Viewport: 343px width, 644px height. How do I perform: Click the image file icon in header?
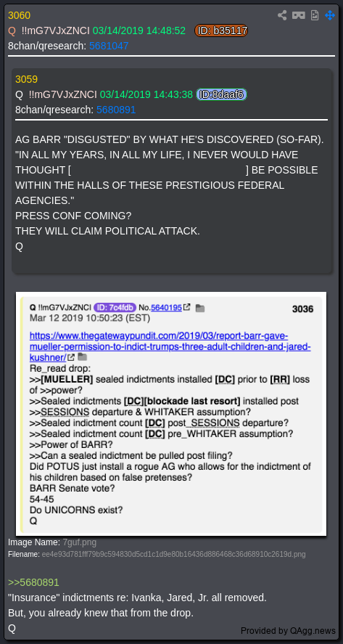314,15
